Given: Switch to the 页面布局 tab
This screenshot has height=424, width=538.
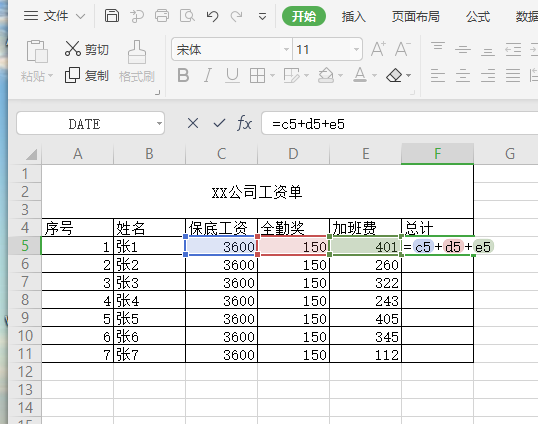Looking at the screenshot, I should coord(416,16).
